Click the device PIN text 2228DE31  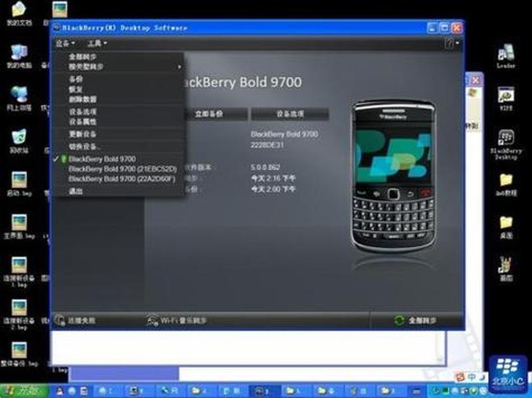(x=267, y=145)
